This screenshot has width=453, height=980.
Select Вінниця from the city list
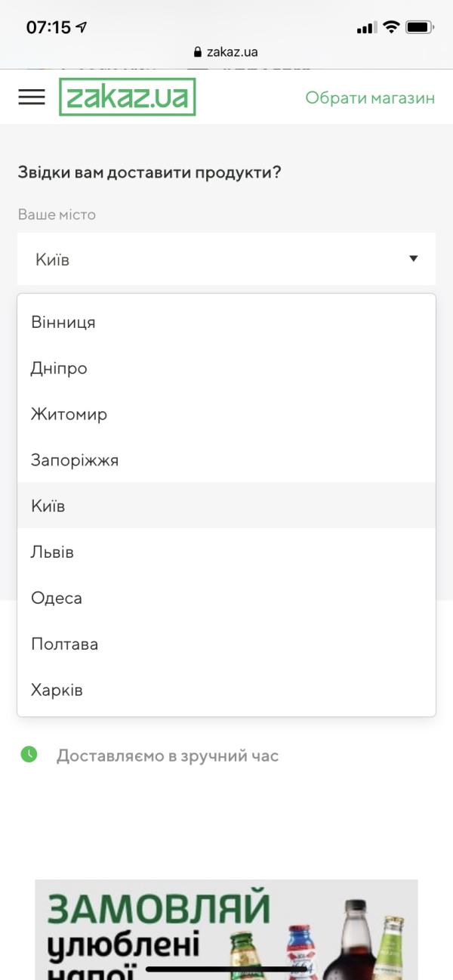tap(63, 322)
